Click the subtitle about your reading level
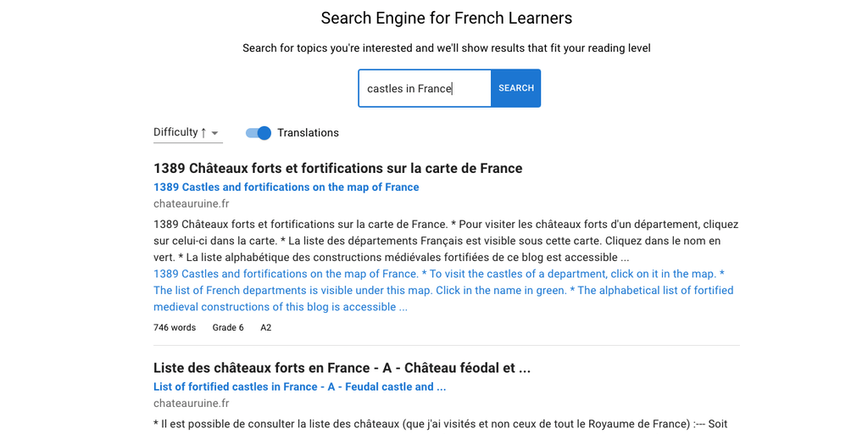The width and height of the screenshot is (868, 434). click(447, 48)
